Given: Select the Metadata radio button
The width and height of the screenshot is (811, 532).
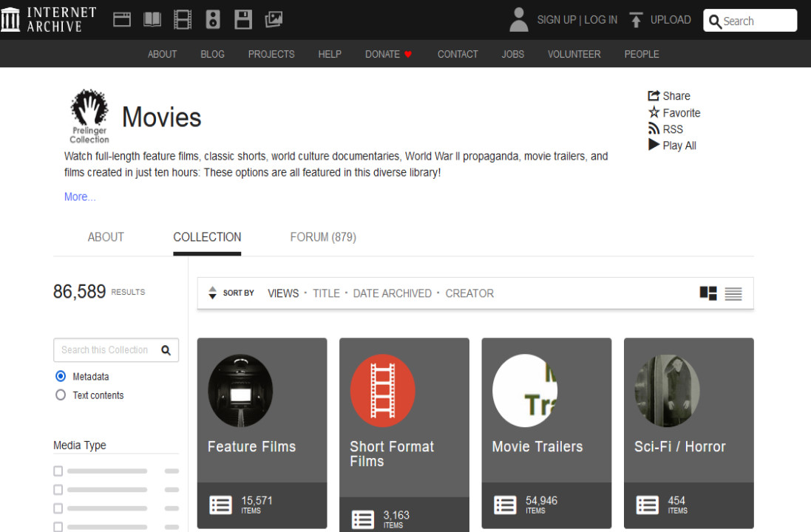Looking at the screenshot, I should (61, 376).
